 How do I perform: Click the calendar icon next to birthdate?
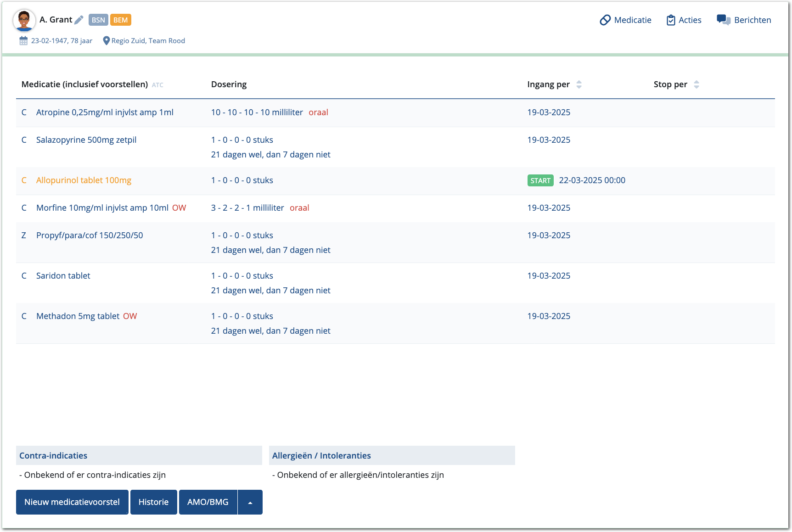[23, 41]
